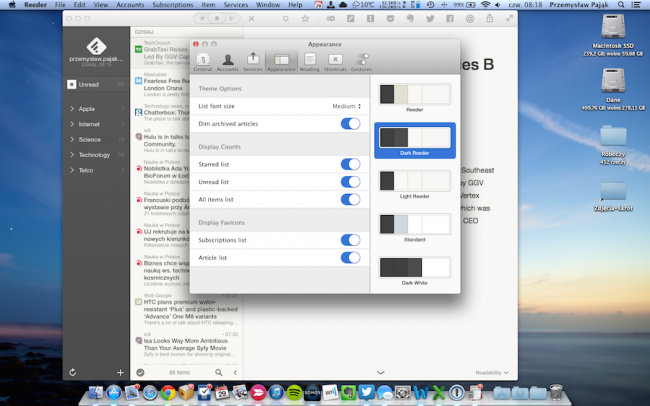Open the system share menu icon

tap(490, 18)
